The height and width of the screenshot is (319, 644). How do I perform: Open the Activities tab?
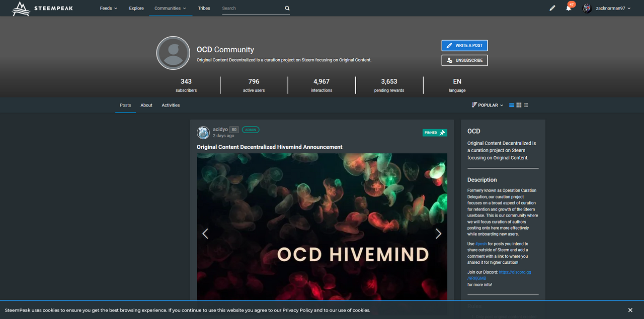[x=171, y=105]
